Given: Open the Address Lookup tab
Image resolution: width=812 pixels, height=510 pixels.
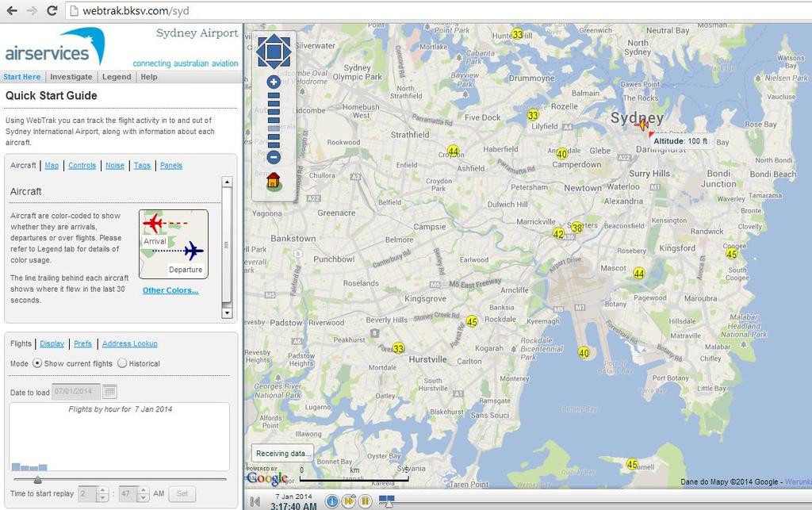Looking at the screenshot, I should 129,343.
